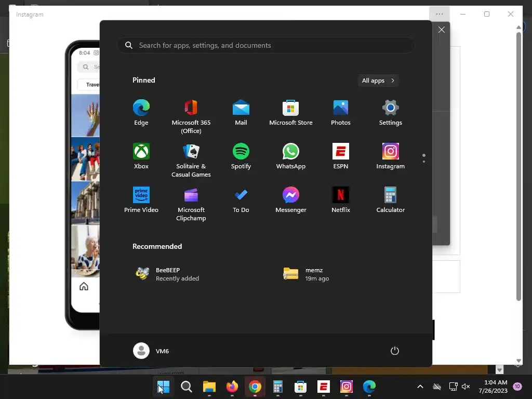532x399 pixels.
Task: Open ESPN from pinned apps
Action: click(x=341, y=156)
